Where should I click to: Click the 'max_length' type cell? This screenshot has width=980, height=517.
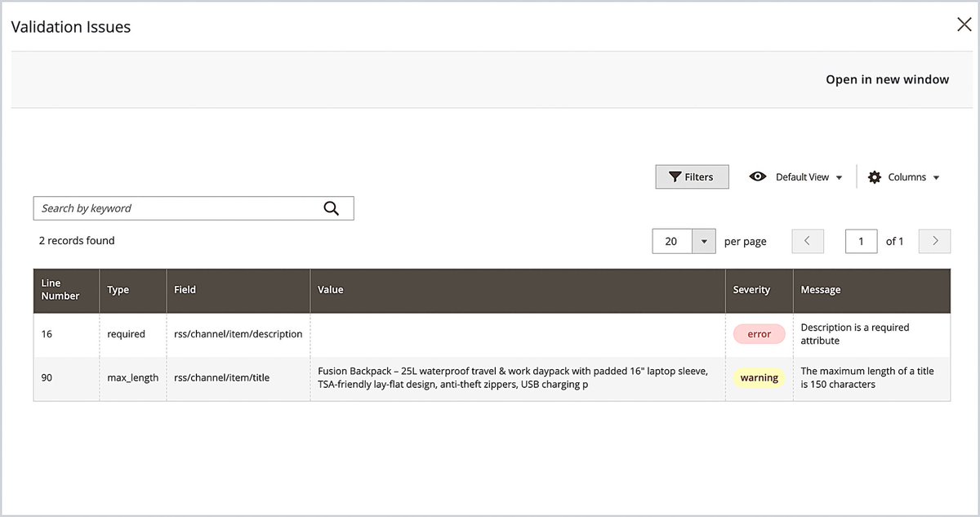133,378
